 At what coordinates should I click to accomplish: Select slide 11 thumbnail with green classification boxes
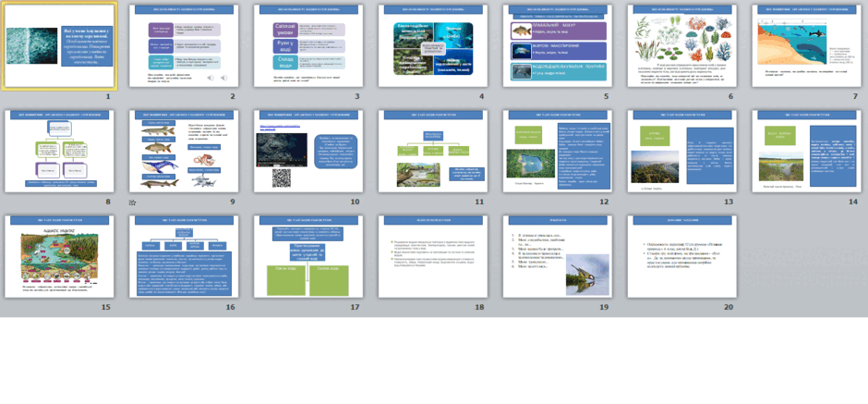433,152
